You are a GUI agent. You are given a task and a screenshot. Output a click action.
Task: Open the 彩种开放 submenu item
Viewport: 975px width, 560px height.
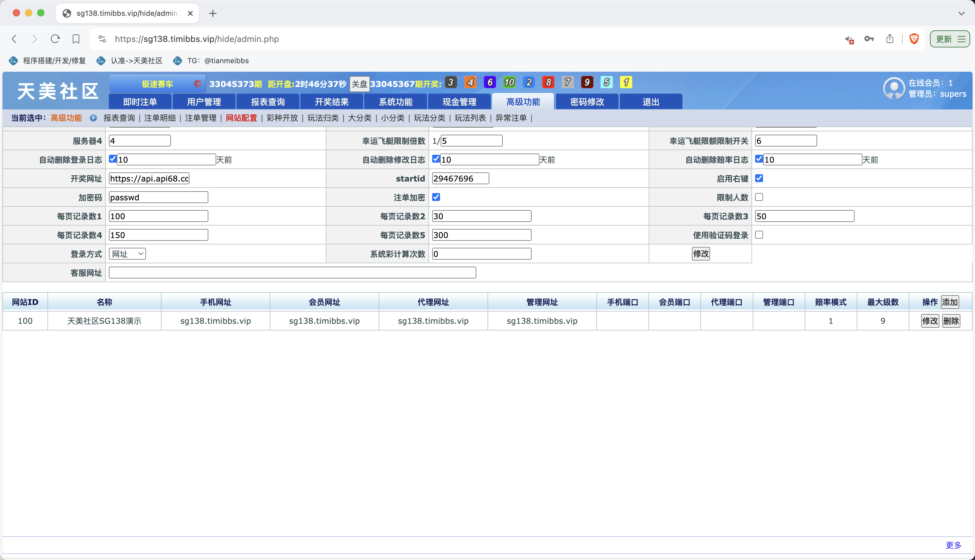tap(282, 118)
